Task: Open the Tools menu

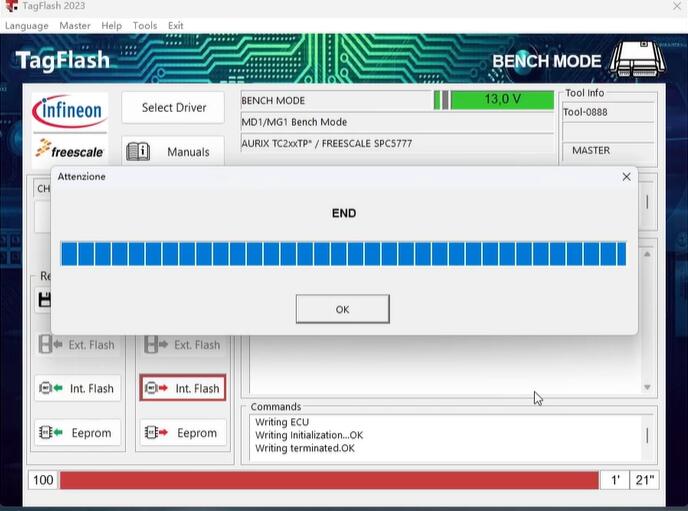Action: tap(145, 26)
